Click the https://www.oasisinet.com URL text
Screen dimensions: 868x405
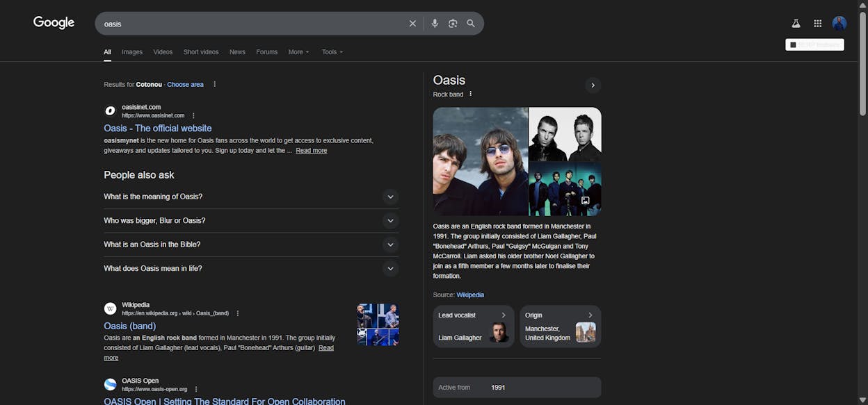pyautogui.click(x=153, y=115)
